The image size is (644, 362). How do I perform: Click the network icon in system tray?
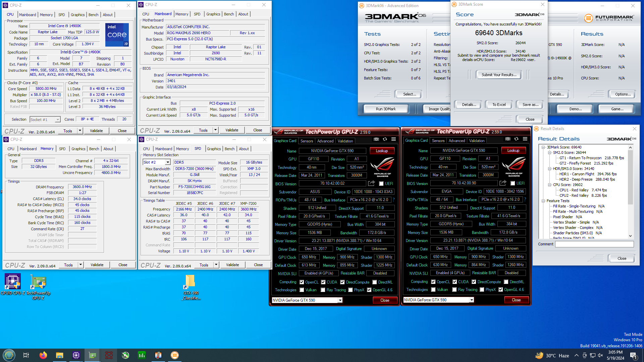(593, 355)
